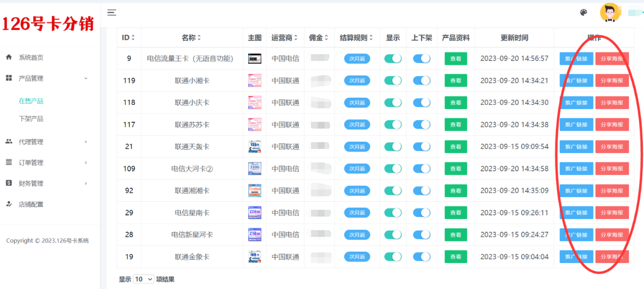The image size is (644, 289).
Task: Select 在售产品 submenu item
Action: 31,101
